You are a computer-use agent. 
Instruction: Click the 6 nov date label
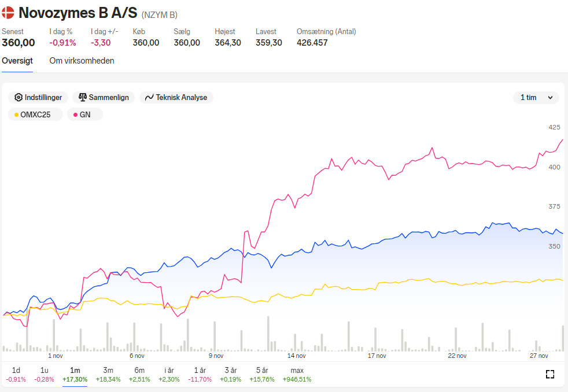pos(137,356)
